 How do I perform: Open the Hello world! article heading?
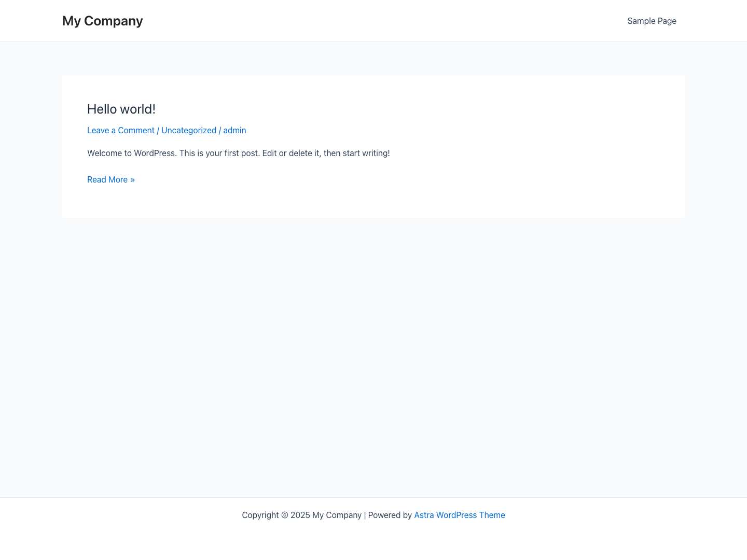tap(121, 109)
